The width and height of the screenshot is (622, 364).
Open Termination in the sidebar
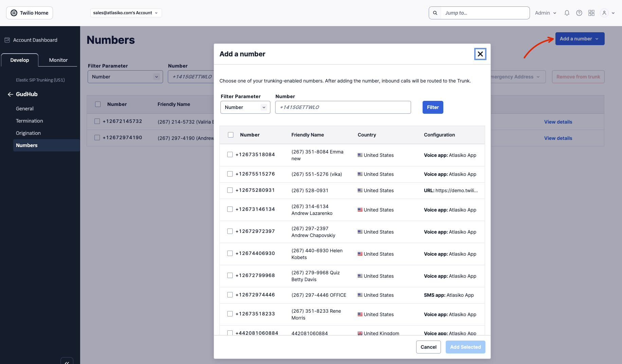30,121
